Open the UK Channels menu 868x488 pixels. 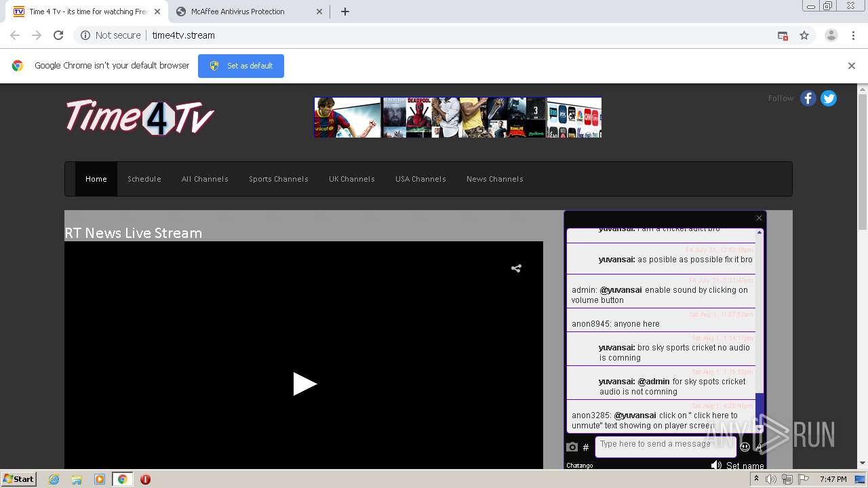pyautogui.click(x=352, y=179)
